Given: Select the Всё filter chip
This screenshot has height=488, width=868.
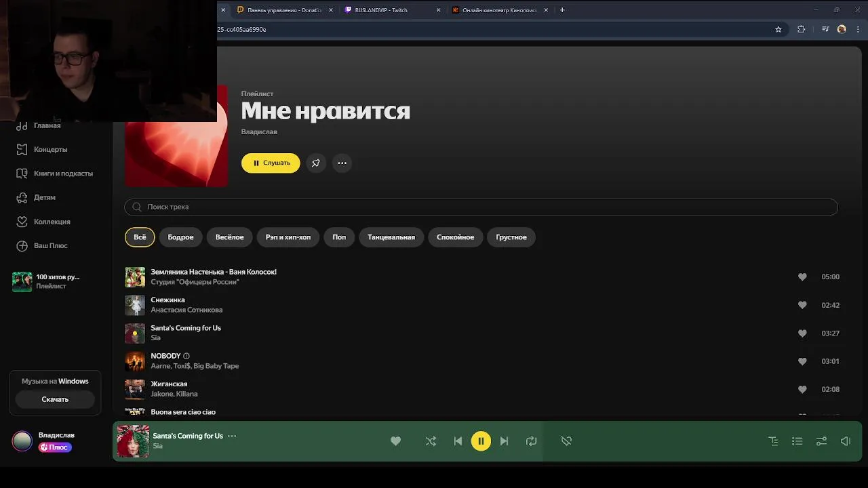Looking at the screenshot, I should (140, 237).
